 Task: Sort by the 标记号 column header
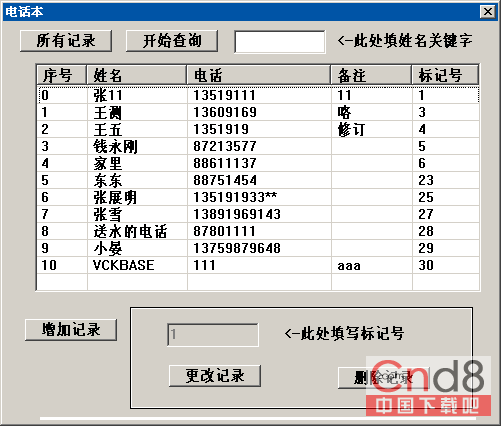445,75
